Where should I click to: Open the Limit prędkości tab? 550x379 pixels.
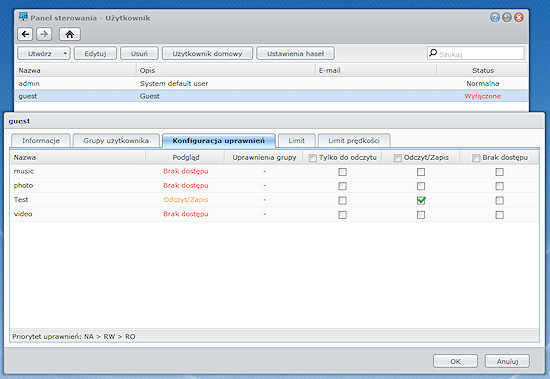tap(354, 141)
